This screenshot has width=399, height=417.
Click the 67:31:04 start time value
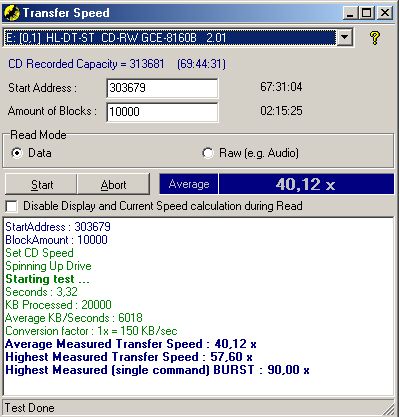coord(281,87)
